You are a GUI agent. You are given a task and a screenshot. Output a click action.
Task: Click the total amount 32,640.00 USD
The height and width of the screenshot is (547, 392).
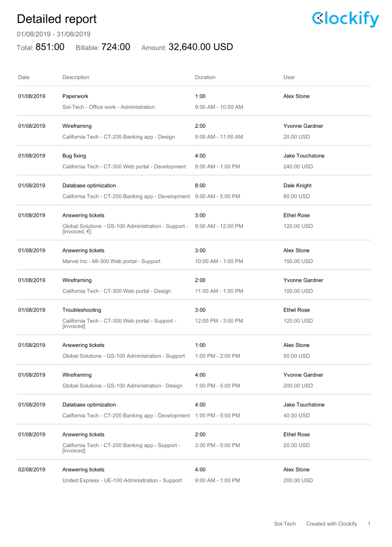(x=201, y=47)
